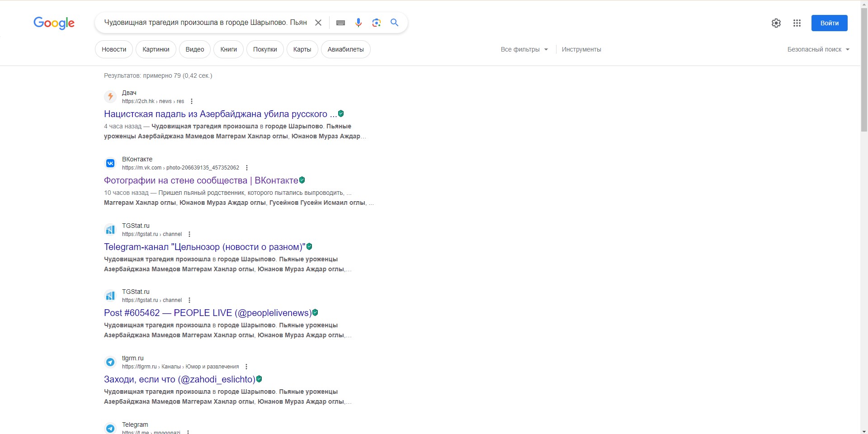Viewport: 868px width, 434px height.
Task: Click the '4 часа назад' snippet text
Action: tap(123, 126)
